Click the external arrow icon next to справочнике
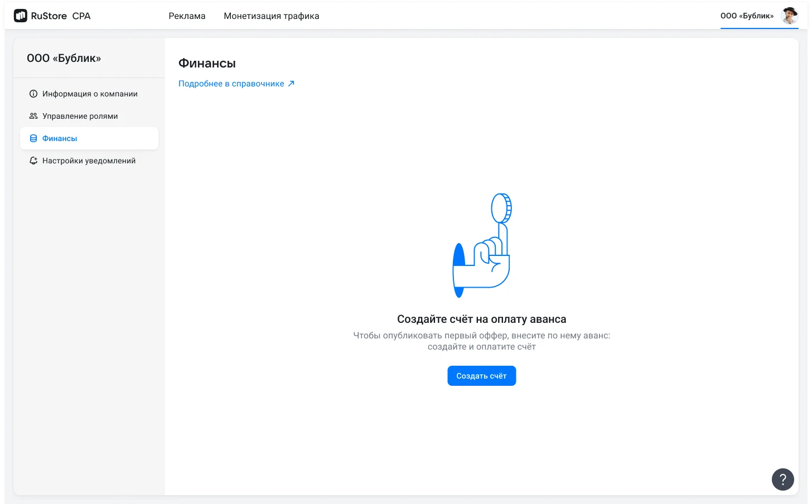The image size is (812, 504). coord(291,84)
